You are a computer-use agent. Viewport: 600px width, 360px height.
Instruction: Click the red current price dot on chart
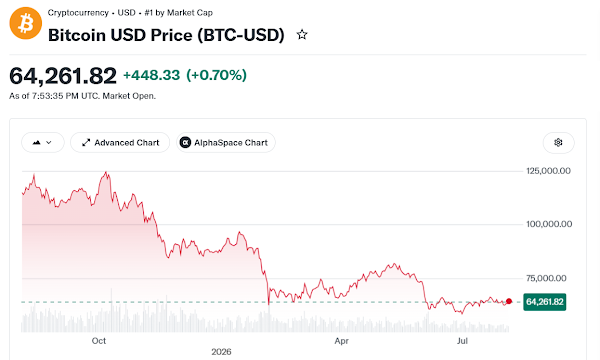(509, 301)
